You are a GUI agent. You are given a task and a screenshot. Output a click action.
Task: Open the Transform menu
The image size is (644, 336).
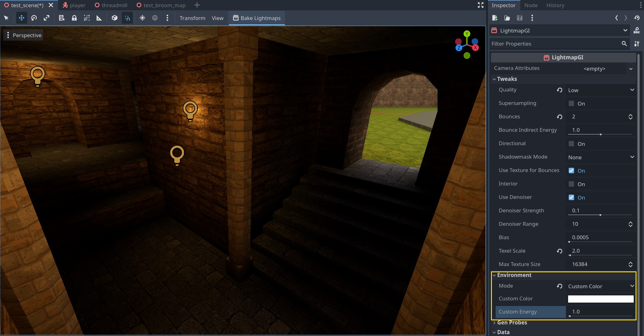tap(192, 18)
